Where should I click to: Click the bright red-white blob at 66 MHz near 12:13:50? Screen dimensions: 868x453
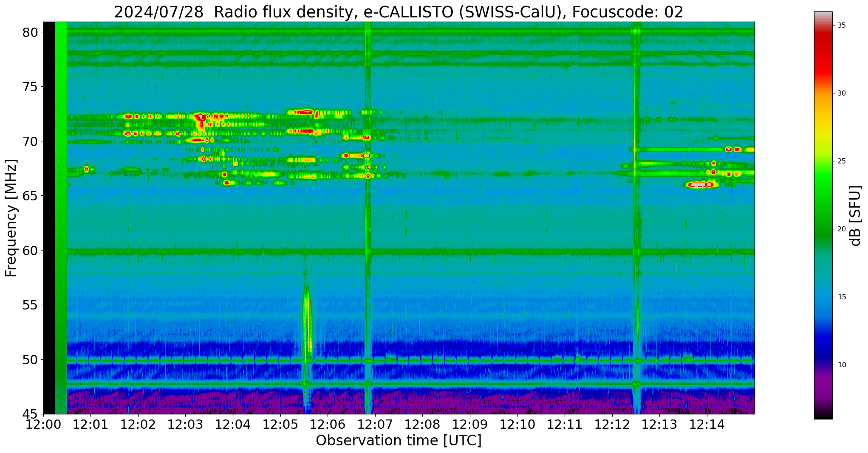701,185
